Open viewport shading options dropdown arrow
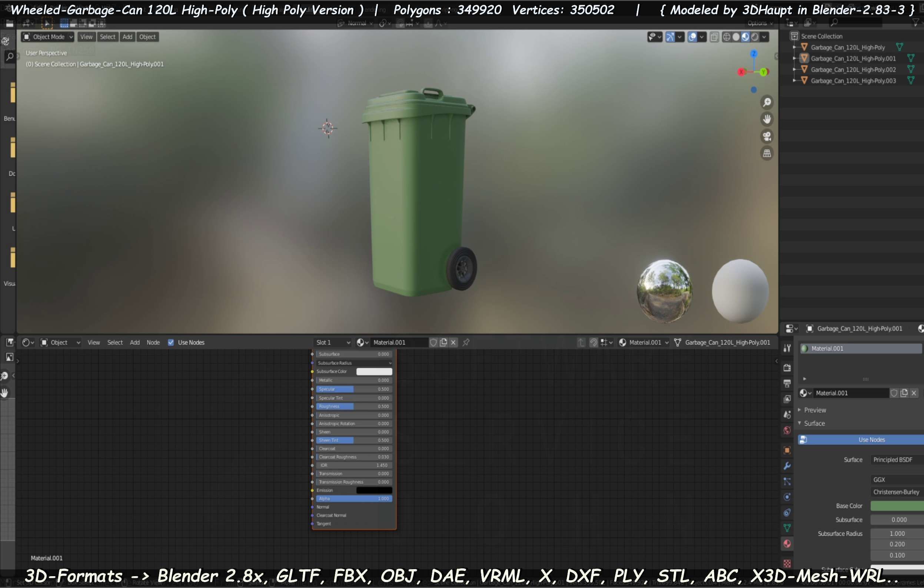Viewport: 924px width, 588px height. click(x=764, y=37)
